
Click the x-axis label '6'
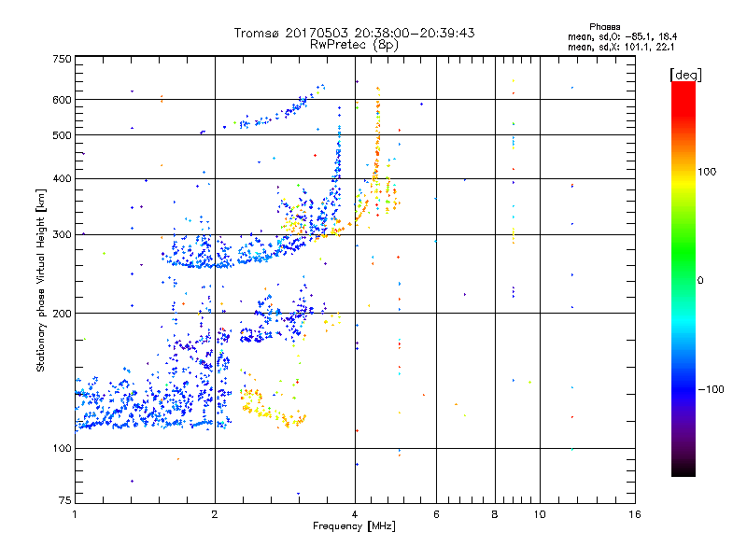[x=436, y=514]
